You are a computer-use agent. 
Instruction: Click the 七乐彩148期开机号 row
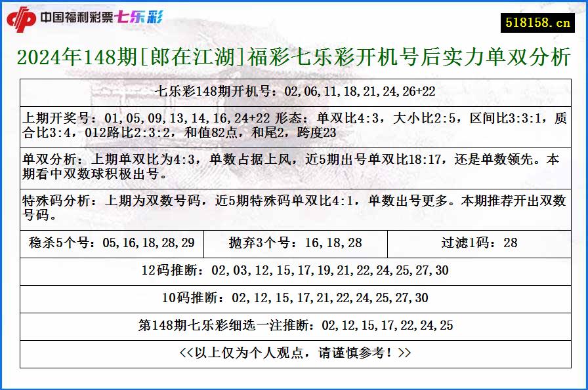coord(293,89)
